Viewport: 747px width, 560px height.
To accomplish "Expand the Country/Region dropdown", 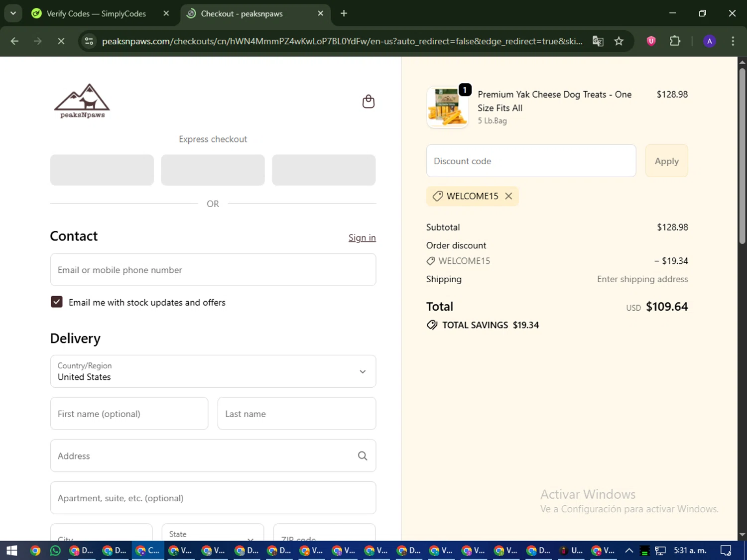I will pos(213,371).
